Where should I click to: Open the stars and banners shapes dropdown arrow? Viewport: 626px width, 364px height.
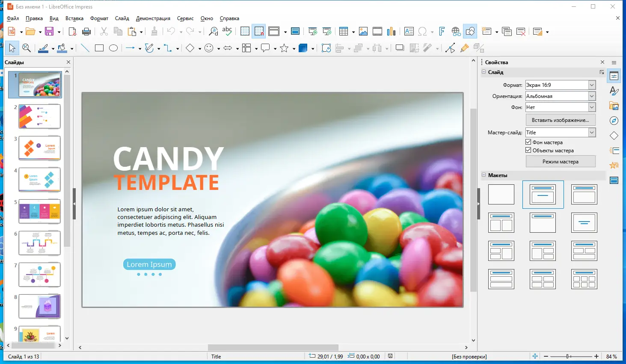coord(294,48)
